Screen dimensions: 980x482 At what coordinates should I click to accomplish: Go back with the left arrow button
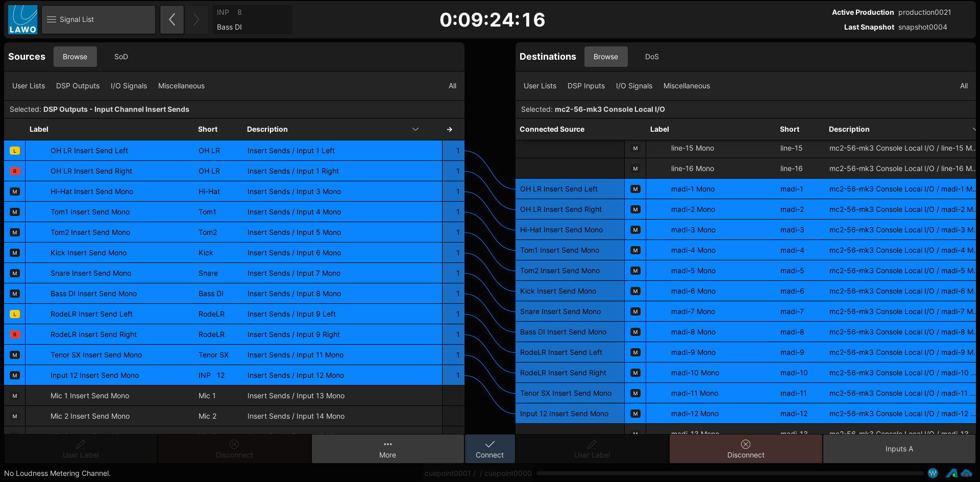point(172,20)
